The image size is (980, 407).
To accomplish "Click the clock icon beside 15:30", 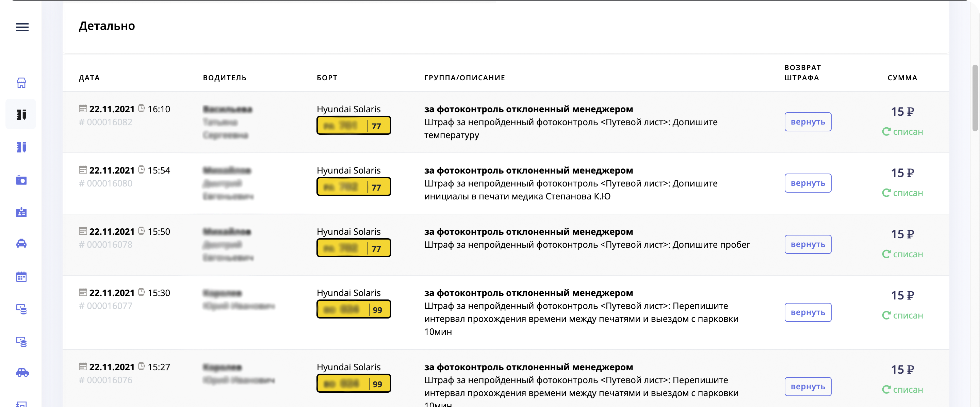I will (x=142, y=292).
